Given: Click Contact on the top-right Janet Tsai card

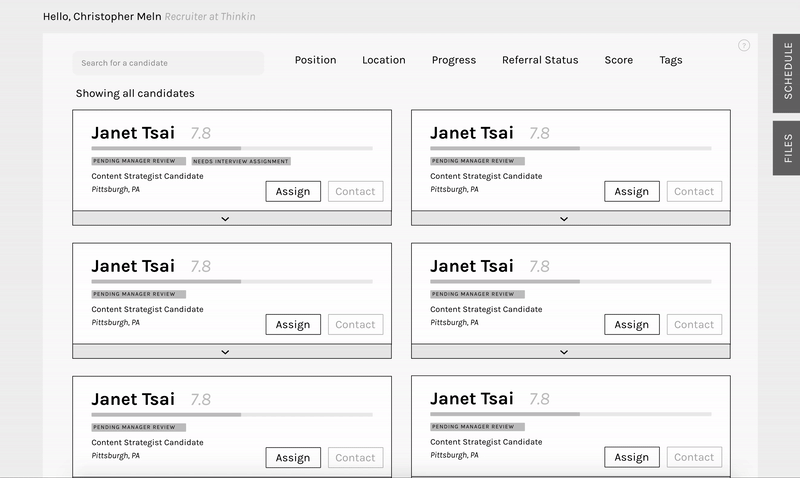Looking at the screenshot, I should click(694, 191).
